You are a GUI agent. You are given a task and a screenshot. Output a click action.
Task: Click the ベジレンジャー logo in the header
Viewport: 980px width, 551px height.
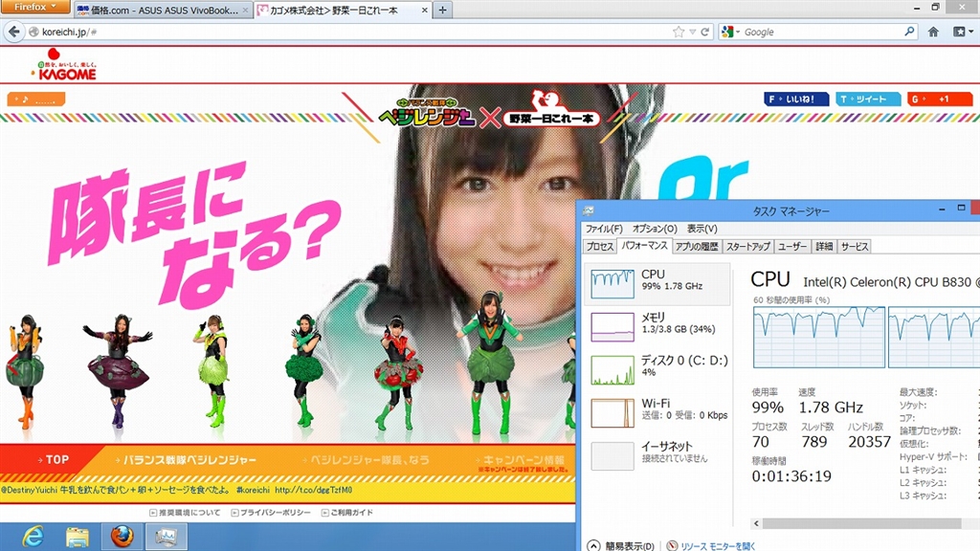(428, 113)
